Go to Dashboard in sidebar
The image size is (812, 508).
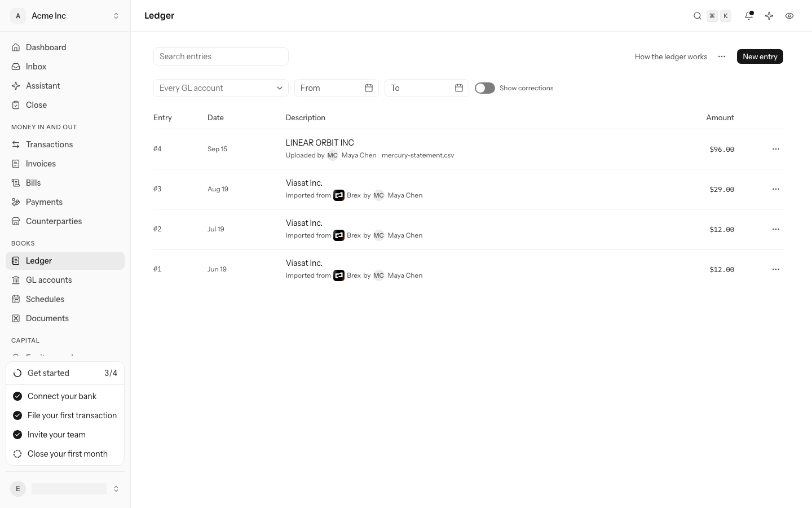pos(65,47)
